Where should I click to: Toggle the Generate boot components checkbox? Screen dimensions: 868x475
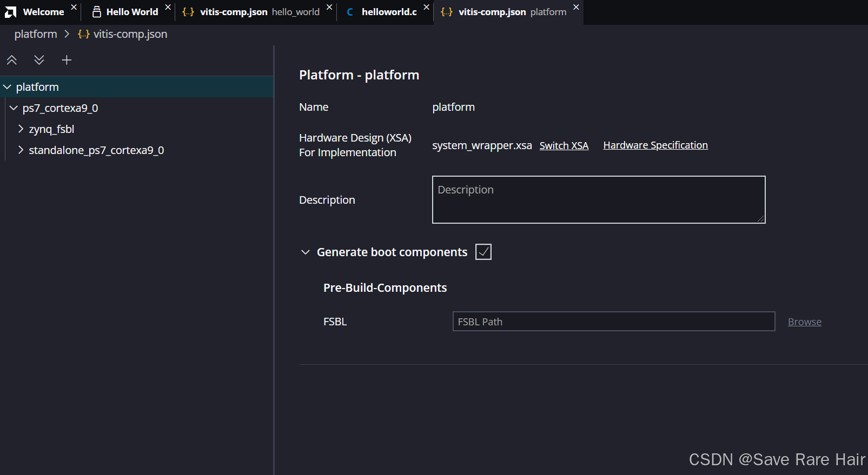pos(483,252)
